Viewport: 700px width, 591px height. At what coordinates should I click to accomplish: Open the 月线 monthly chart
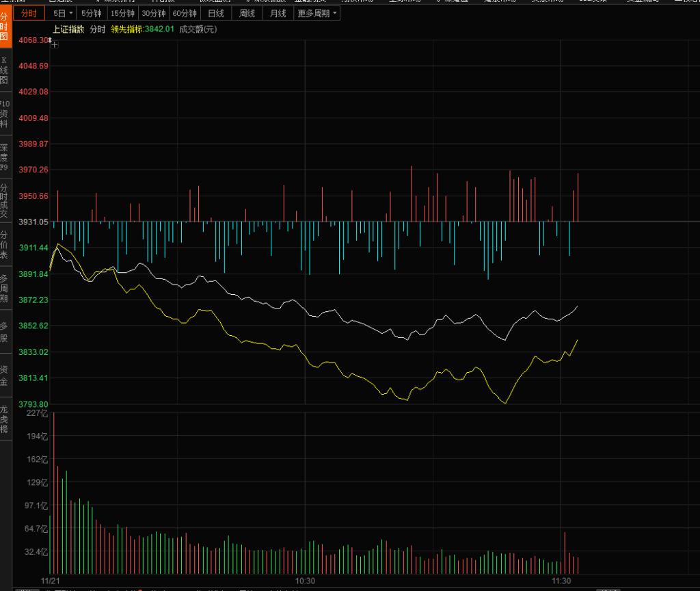click(x=278, y=14)
